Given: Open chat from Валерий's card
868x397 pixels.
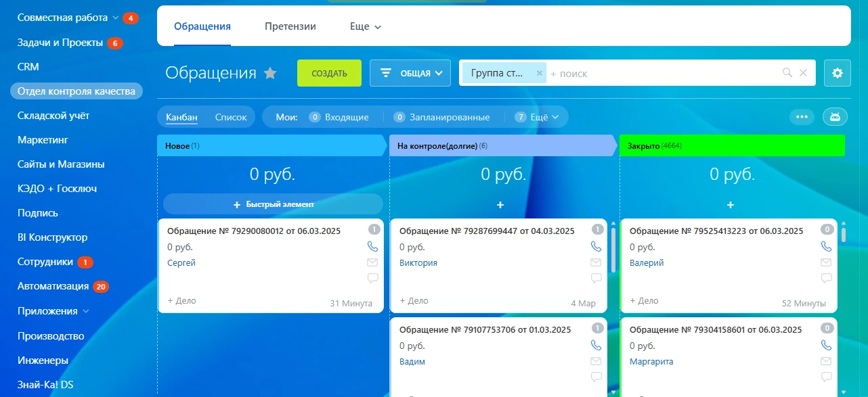Looking at the screenshot, I should [826, 278].
